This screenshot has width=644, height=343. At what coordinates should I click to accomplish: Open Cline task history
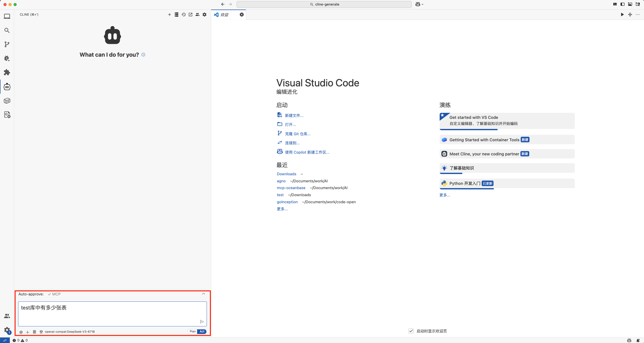pyautogui.click(x=183, y=15)
